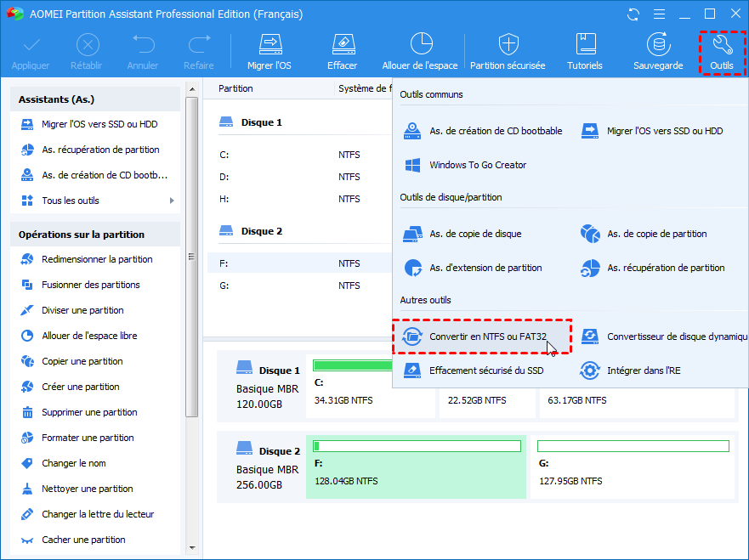Click the Changer le nom tag icon
749x560 pixels.
point(27,463)
